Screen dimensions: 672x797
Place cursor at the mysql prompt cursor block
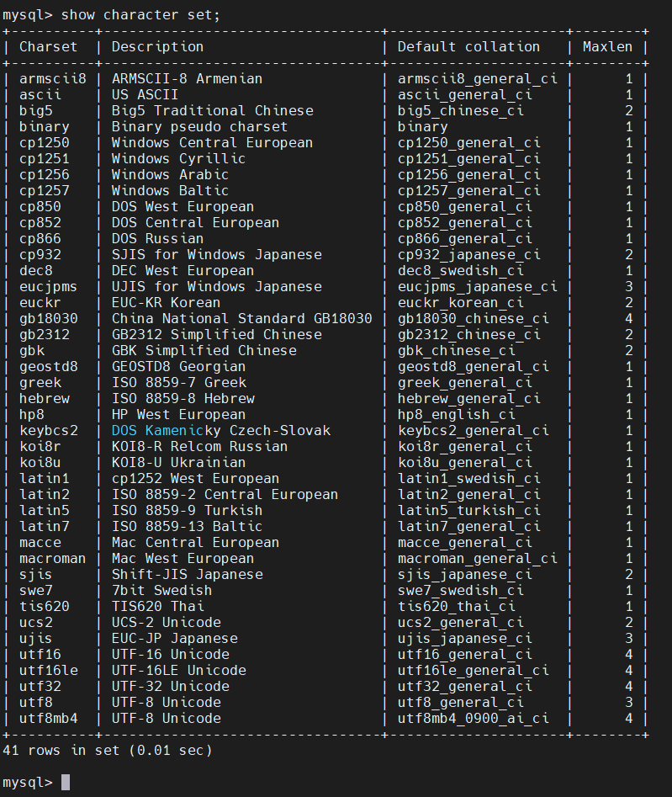click(66, 782)
